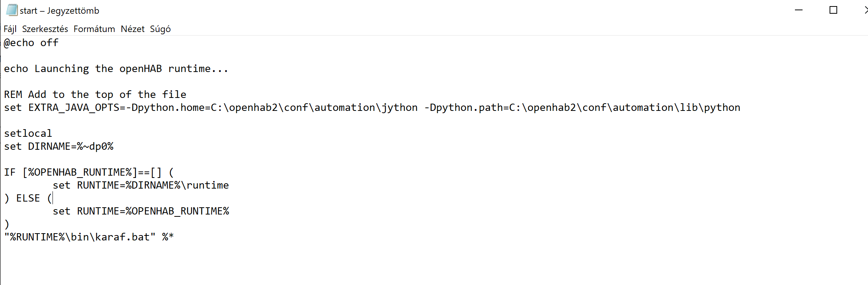The image size is (868, 285).
Task: Click the Notepad icon in the title bar
Action: click(x=12, y=10)
